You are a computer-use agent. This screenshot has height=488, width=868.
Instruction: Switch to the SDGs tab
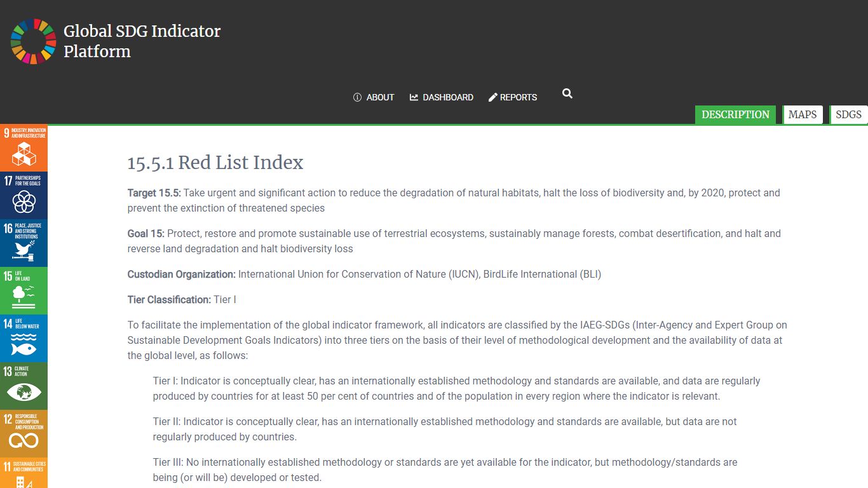tap(848, 114)
